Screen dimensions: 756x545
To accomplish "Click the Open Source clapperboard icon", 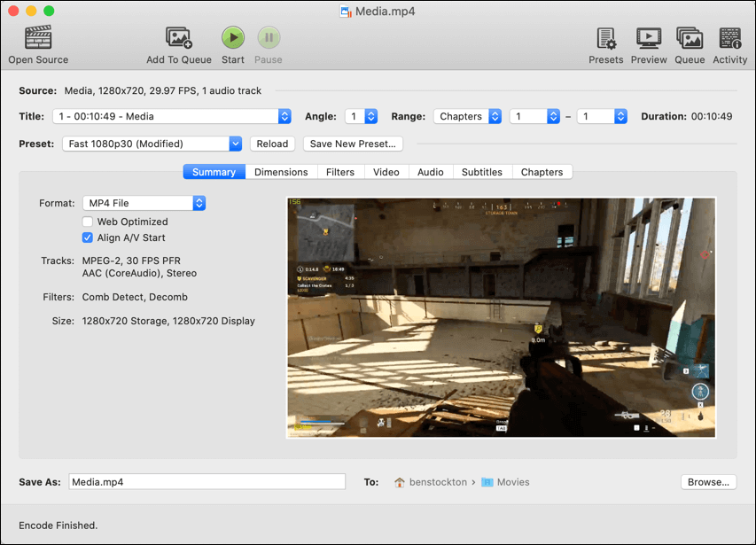I will click(x=38, y=38).
